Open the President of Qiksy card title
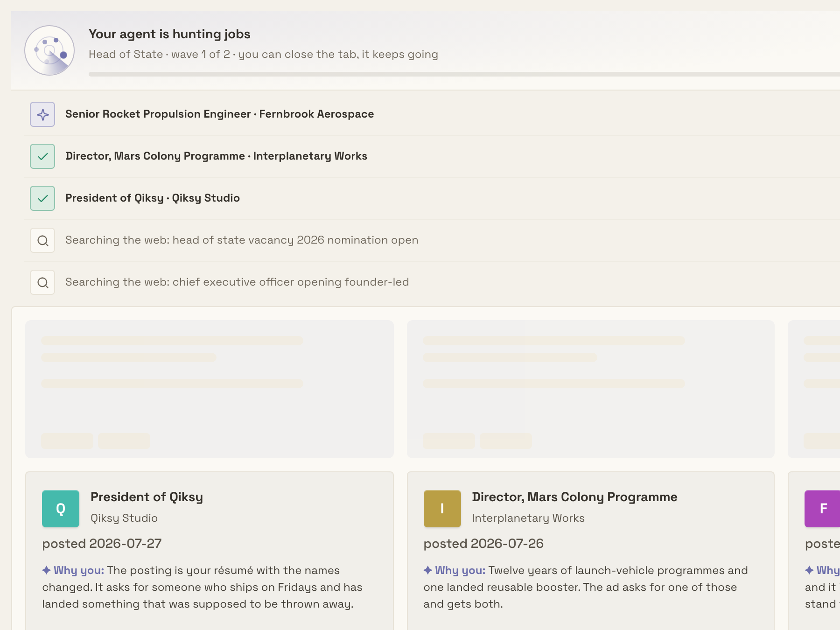The width and height of the screenshot is (840, 630). click(147, 497)
